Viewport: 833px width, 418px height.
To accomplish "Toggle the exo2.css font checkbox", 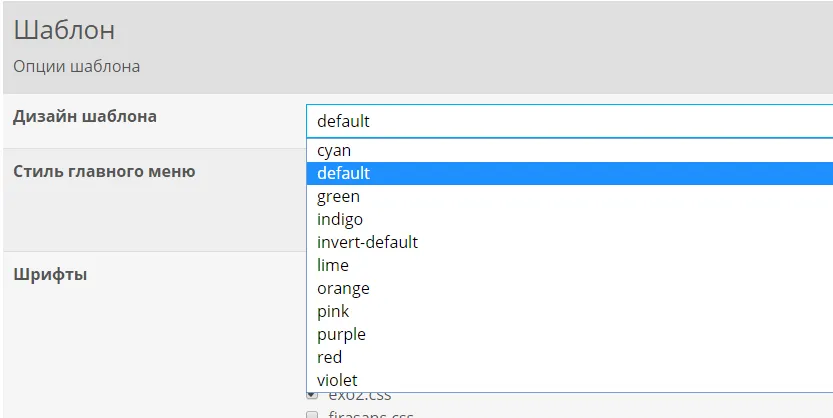I will 313,396.
